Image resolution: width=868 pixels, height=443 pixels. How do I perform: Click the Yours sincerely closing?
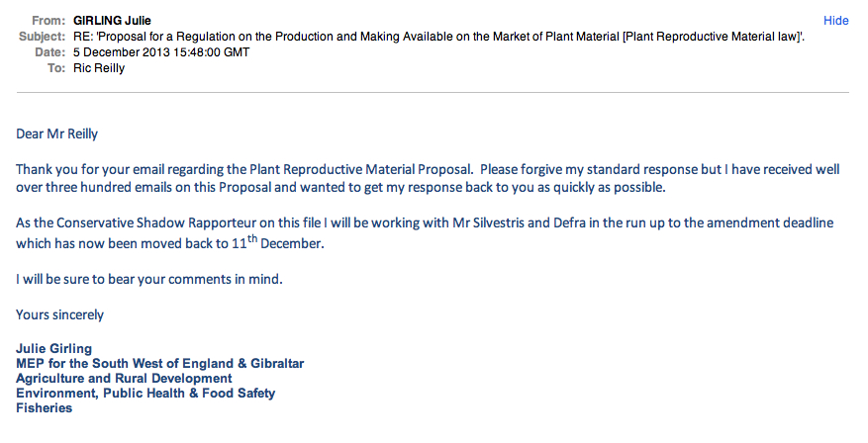(59, 314)
